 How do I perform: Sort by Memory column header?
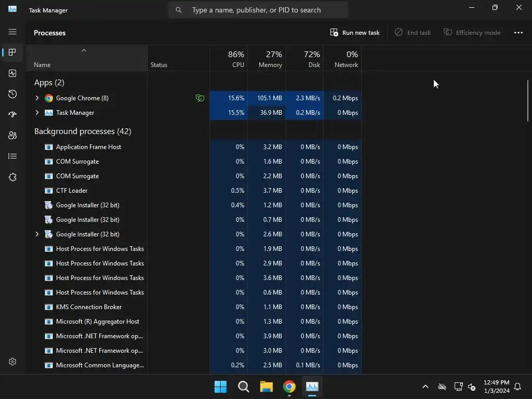[x=267, y=59]
